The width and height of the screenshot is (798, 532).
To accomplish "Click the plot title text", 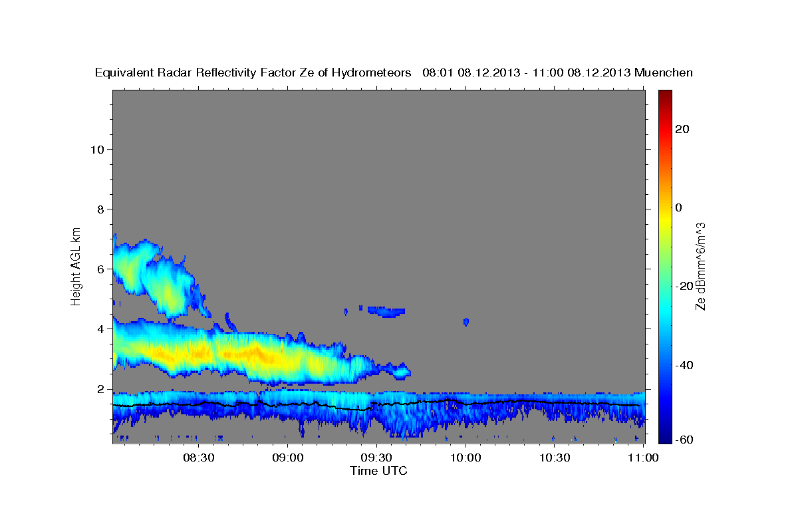I will (x=394, y=72).
